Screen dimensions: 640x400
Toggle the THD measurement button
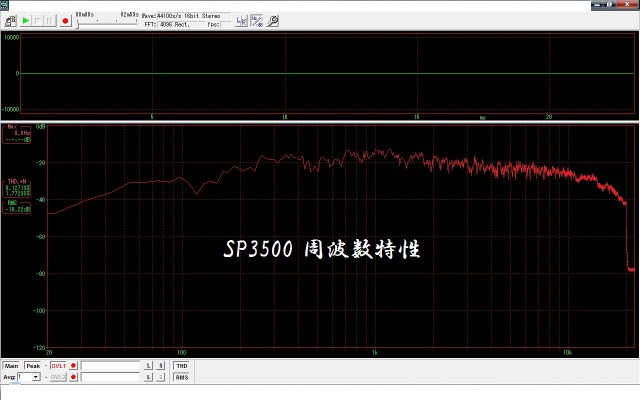coord(182,366)
